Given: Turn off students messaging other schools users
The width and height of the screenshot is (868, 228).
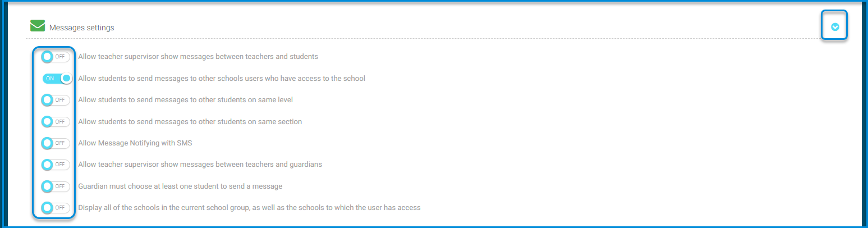Looking at the screenshot, I should click(58, 79).
